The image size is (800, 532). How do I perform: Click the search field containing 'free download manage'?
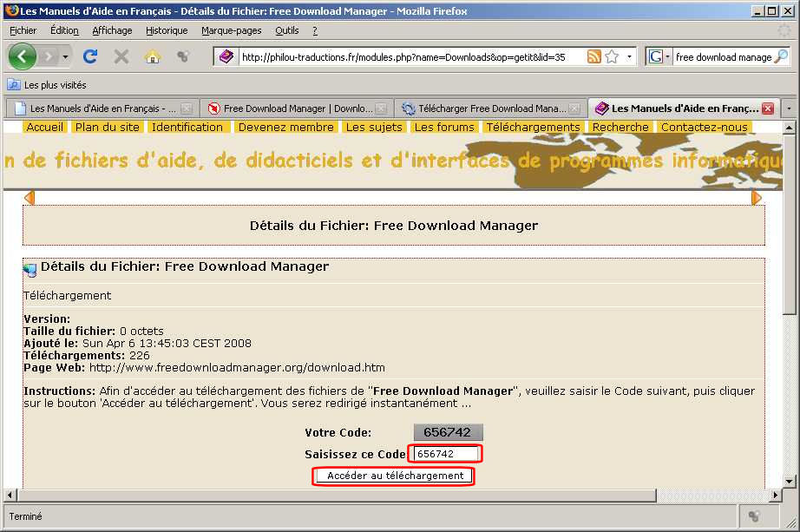pyautogui.click(x=723, y=57)
